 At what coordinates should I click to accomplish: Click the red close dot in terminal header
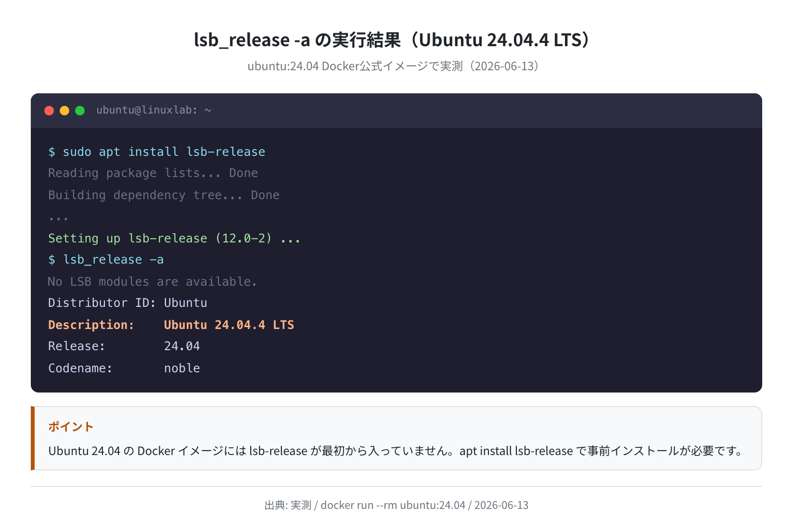coord(49,111)
